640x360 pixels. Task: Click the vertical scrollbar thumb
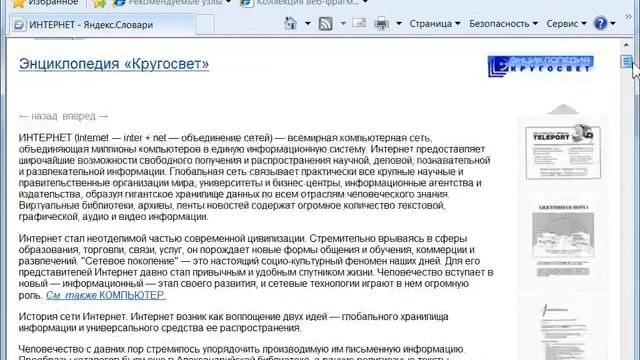pos(627,62)
